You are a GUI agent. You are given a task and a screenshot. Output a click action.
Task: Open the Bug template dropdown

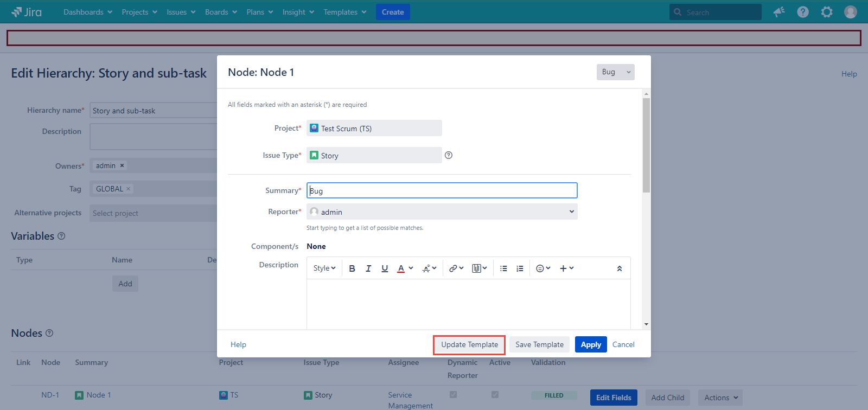(x=615, y=72)
